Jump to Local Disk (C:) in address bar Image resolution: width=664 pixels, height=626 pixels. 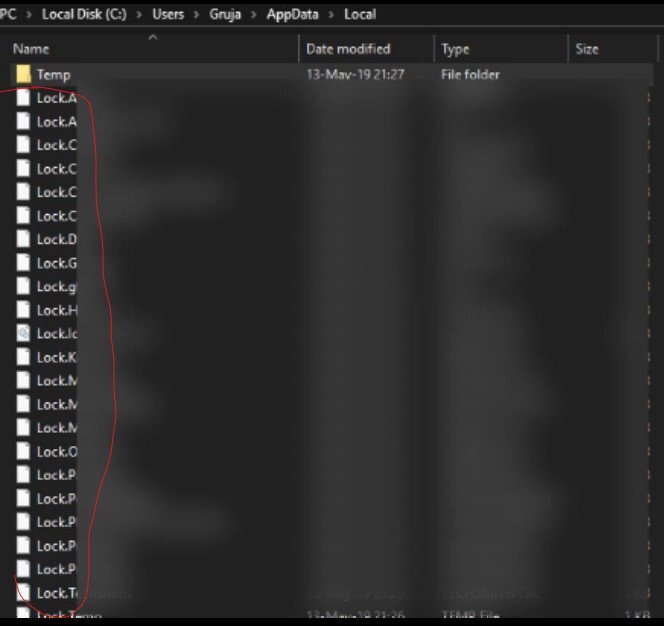pyautogui.click(x=85, y=15)
